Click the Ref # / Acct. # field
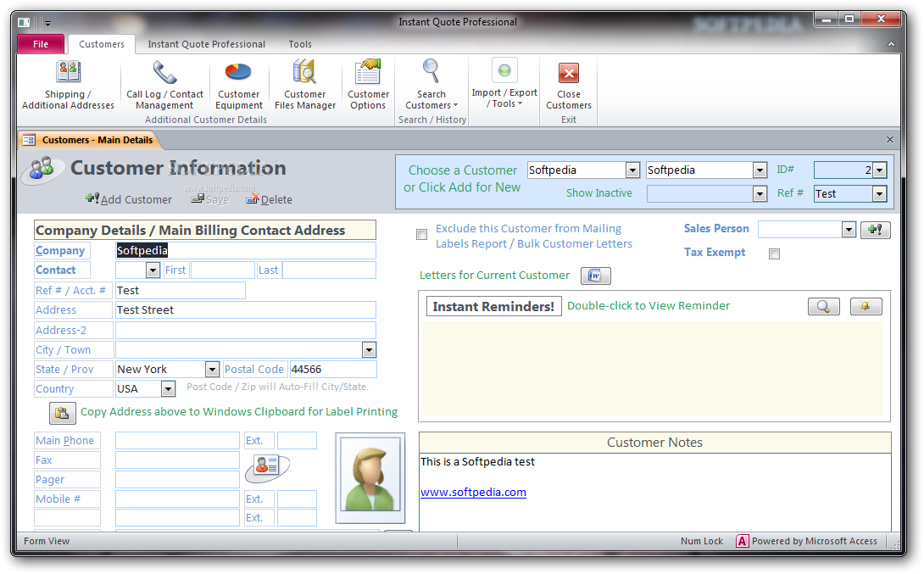The image size is (924, 574). coord(181,291)
